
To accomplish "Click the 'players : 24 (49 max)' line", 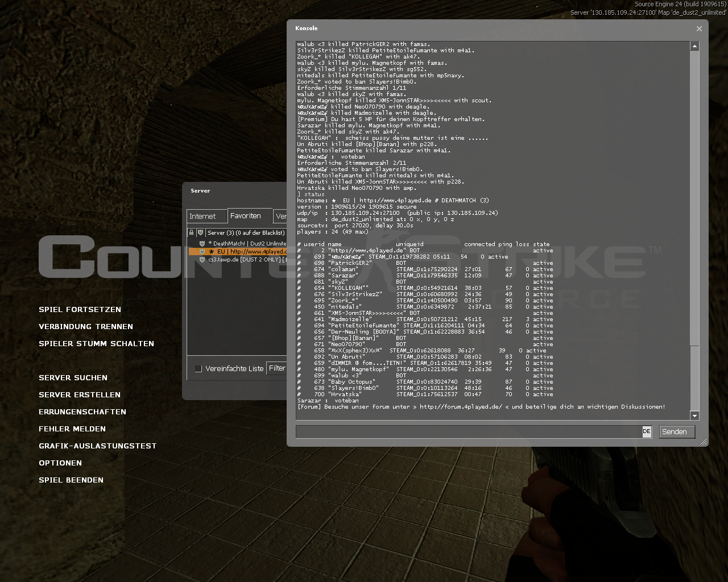I will [332, 232].
